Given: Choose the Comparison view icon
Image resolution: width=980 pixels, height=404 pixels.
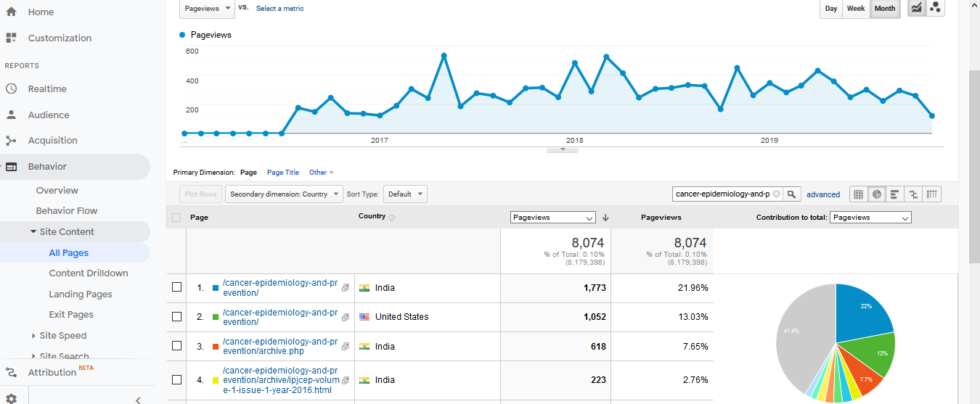Looking at the screenshot, I should (913, 194).
